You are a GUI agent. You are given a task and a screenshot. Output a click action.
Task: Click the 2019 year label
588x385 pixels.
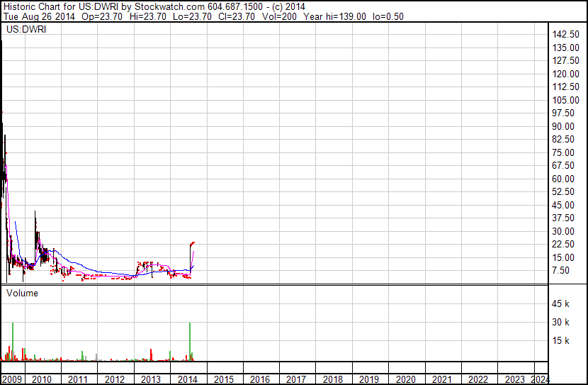pyautogui.click(x=369, y=379)
